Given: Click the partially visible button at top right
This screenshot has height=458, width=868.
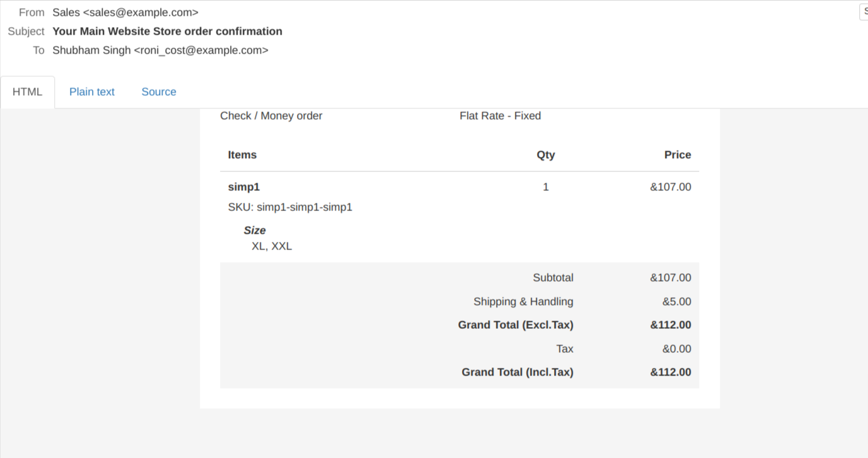Looking at the screenshot, I should (864, 11).
